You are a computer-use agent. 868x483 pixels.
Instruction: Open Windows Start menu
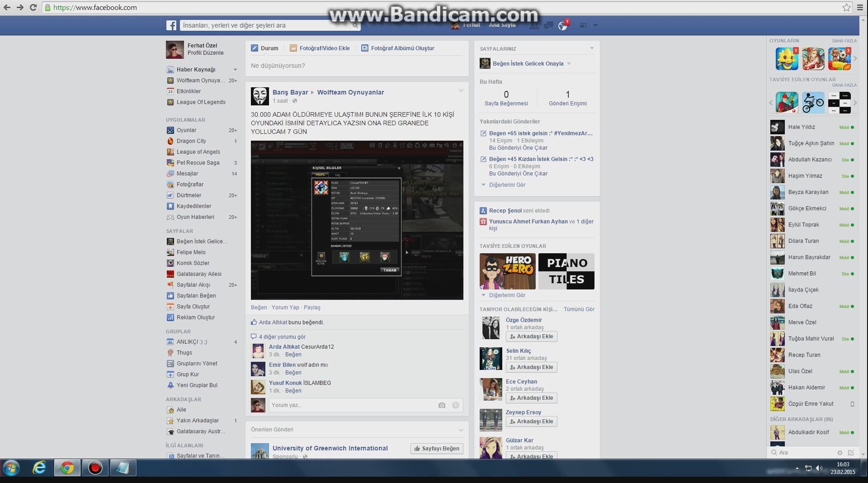click(11, 468)
